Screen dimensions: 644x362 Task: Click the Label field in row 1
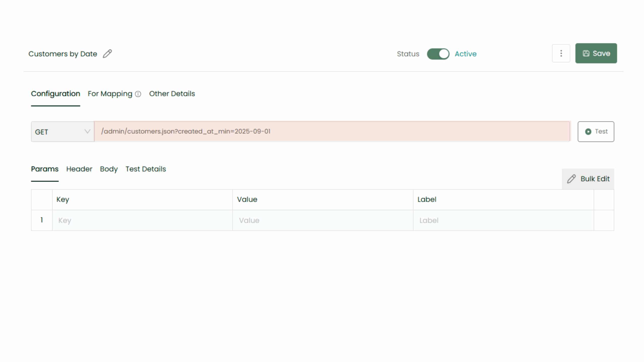coord(503,220)
